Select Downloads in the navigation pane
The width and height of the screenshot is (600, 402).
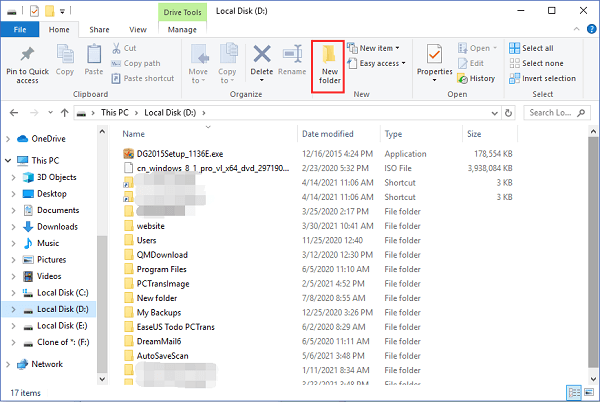(57, 226)
